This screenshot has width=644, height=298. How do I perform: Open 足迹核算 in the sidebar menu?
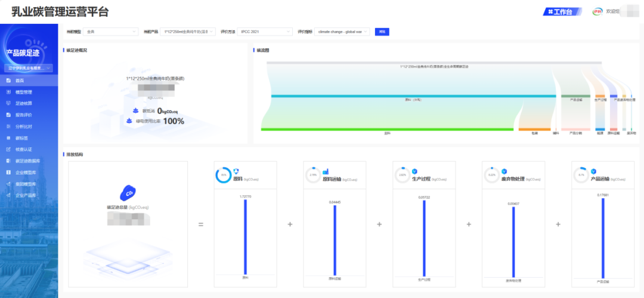click(x=24, y=103)
